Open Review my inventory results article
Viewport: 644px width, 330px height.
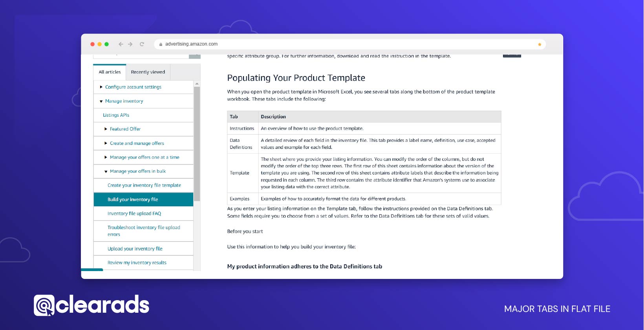(137, 263)
